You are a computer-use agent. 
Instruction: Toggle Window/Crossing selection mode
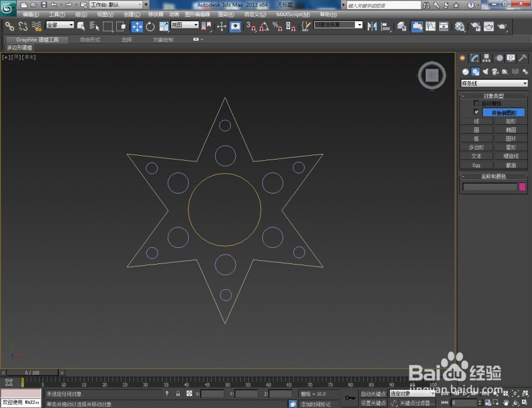[x=121, y=26]
